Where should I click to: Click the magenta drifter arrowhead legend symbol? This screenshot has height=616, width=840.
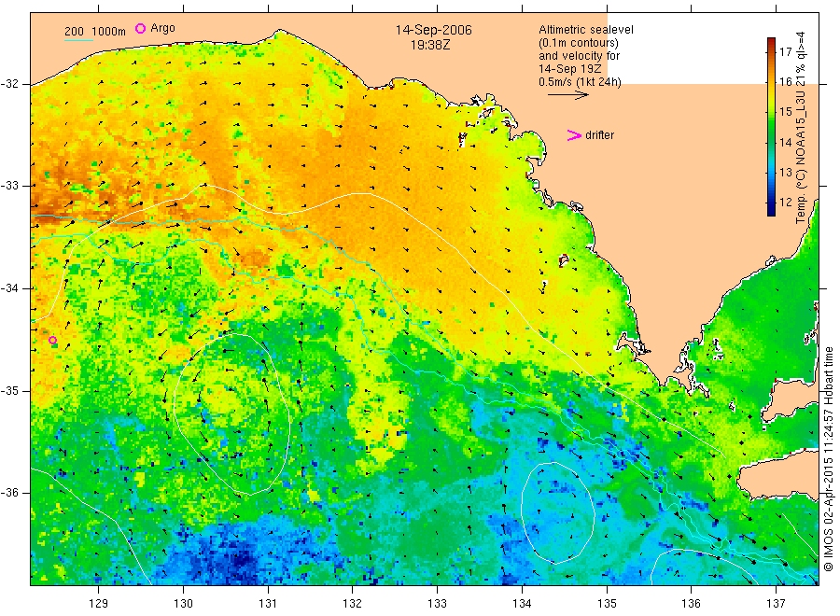pos(574,135)
